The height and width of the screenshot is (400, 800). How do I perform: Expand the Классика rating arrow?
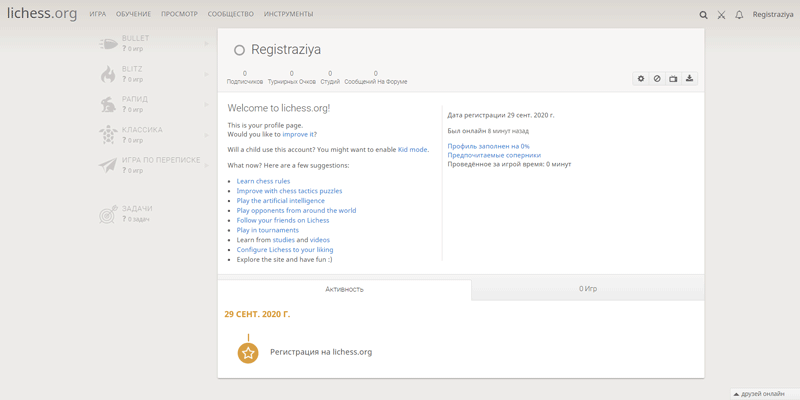point(207,135)
